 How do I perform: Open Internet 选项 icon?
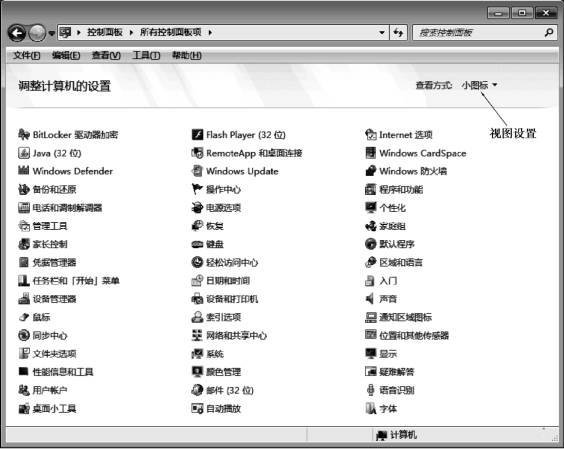point(370,135)
